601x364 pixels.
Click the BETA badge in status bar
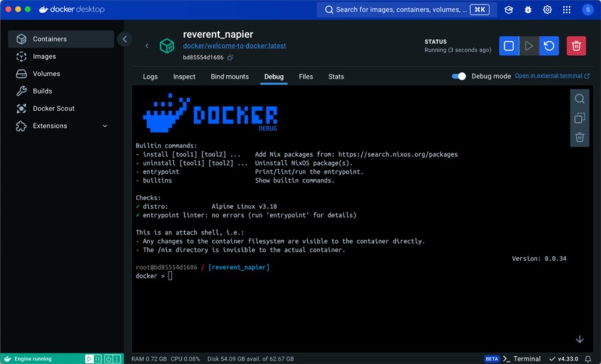click(492, 359)
